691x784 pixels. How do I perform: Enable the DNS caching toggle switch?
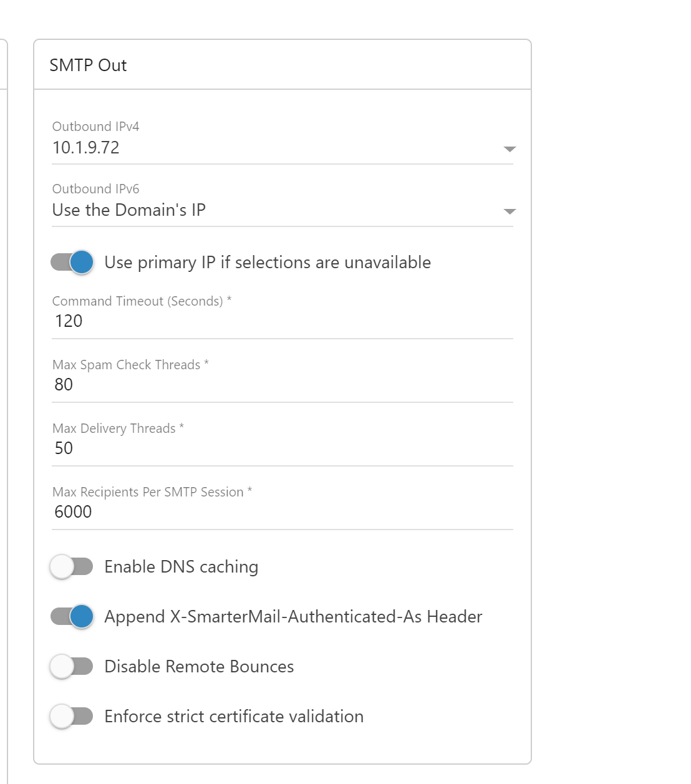(72, 567)
